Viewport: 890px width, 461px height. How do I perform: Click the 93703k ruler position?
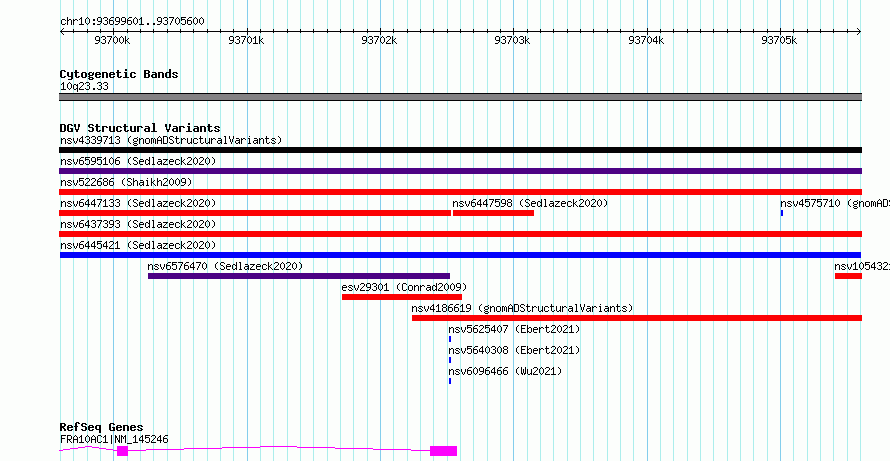click(513, 40)
